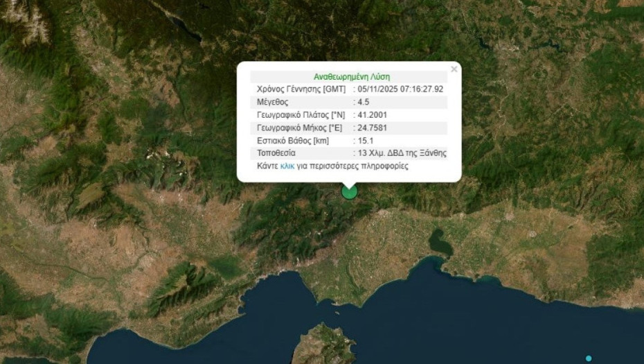Click the 'Μέγεθος' label
Screen dimensions: 644x364
coord(272,102)
